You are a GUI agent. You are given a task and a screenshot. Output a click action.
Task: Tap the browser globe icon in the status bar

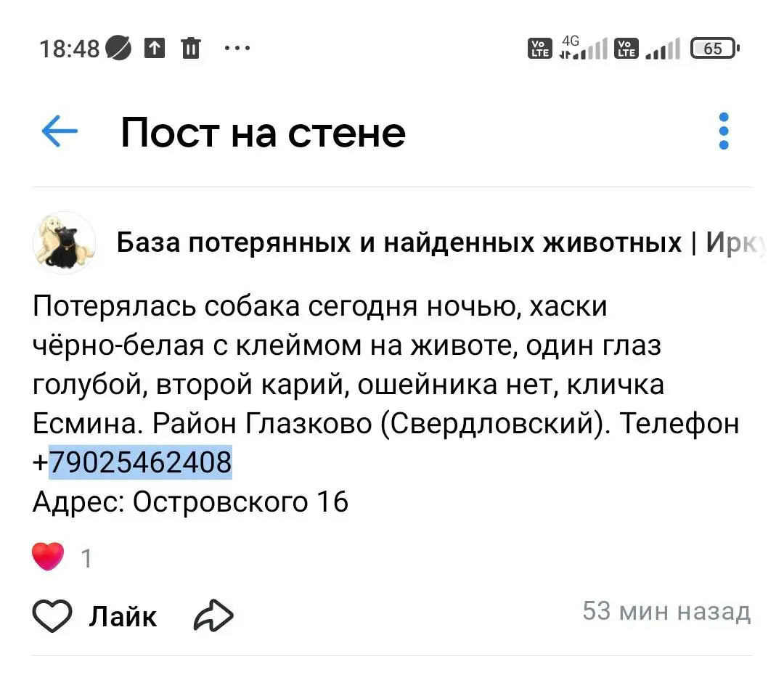tap(120, 48)
